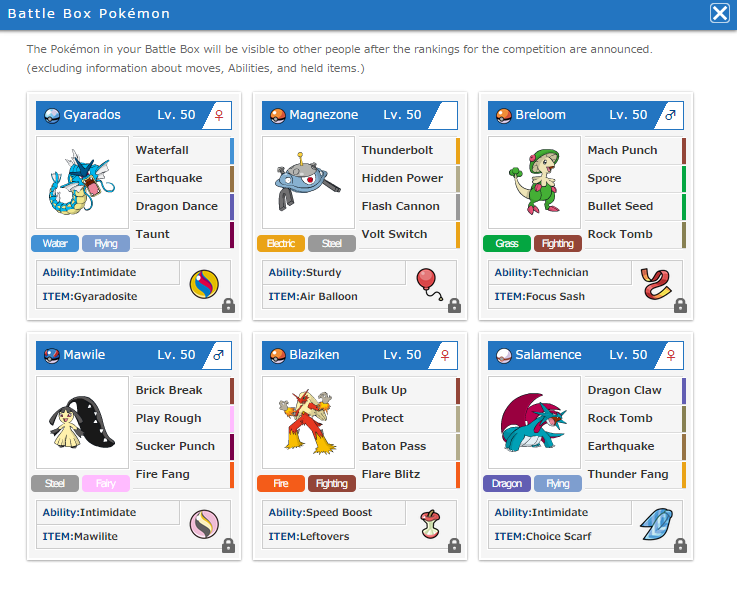The width and height of the screenshot is (737, 590).
Task: Click the Poké Ball icon beside Blaziken
Action: tap(278, 355)
